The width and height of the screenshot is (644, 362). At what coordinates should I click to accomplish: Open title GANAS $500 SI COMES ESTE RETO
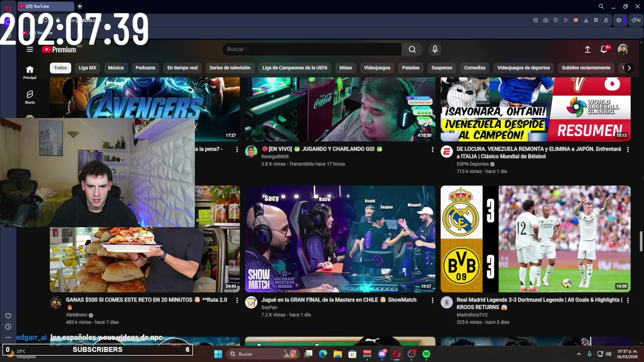(x=146, y=303)
